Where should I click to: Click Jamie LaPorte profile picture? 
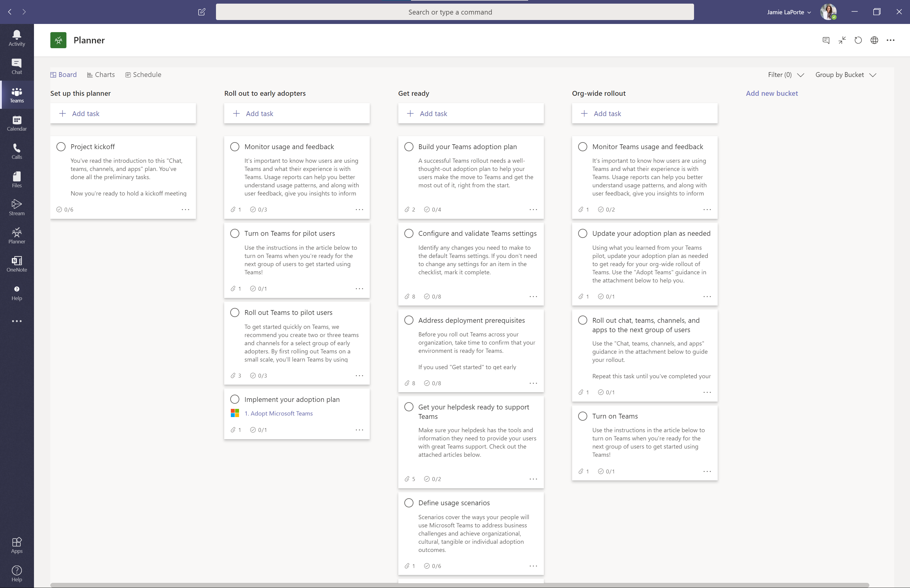point(828,12)
